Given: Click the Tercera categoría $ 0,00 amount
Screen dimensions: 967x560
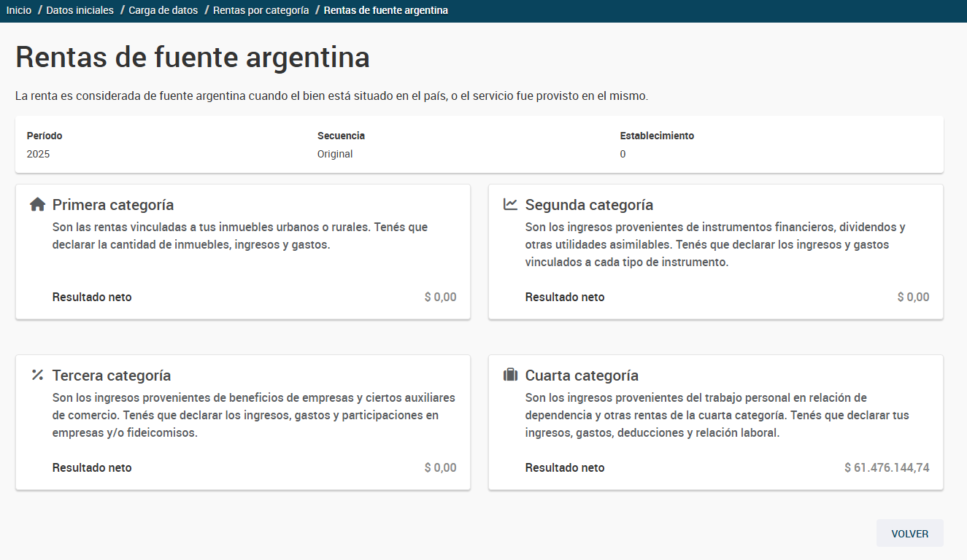Looking at the screenshot, I should coord(440,468).
